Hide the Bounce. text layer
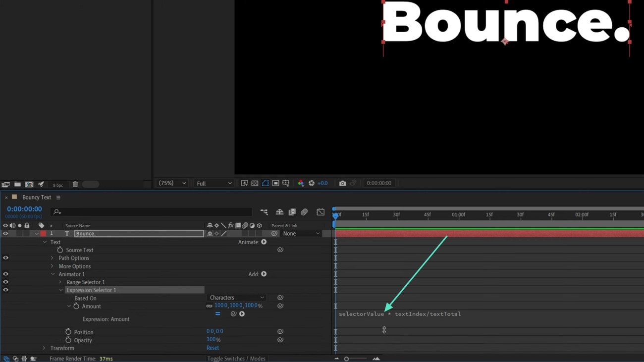This screenshot has height=362, width=644. (x=5, y=234)
